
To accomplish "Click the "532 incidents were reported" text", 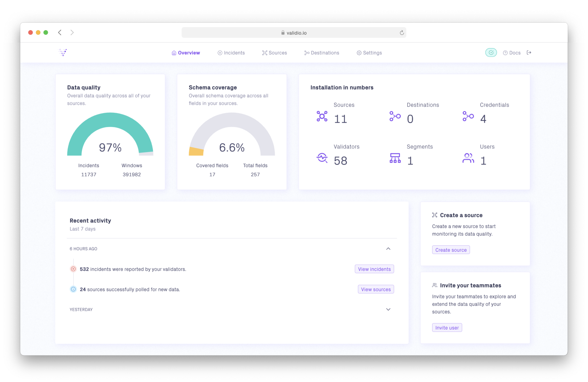I will tap(133, 269).
